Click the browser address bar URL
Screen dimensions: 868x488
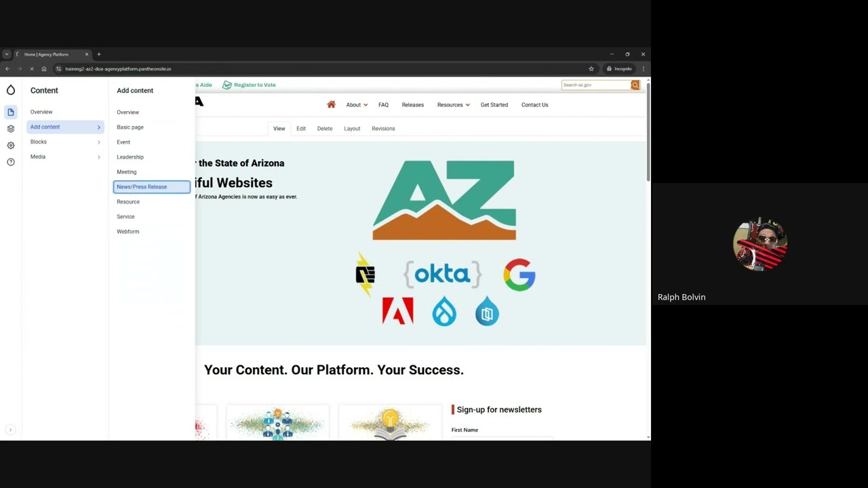pos(118,68)
